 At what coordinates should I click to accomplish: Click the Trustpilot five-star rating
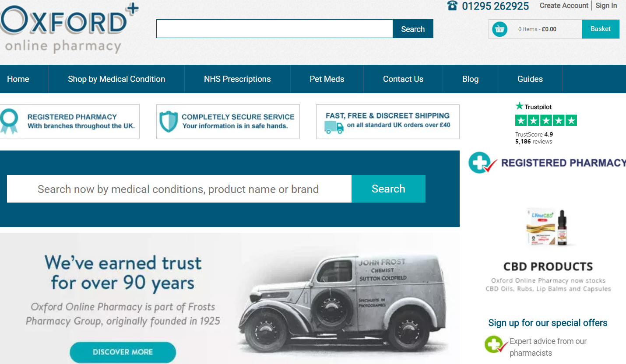tap(546, 120)
